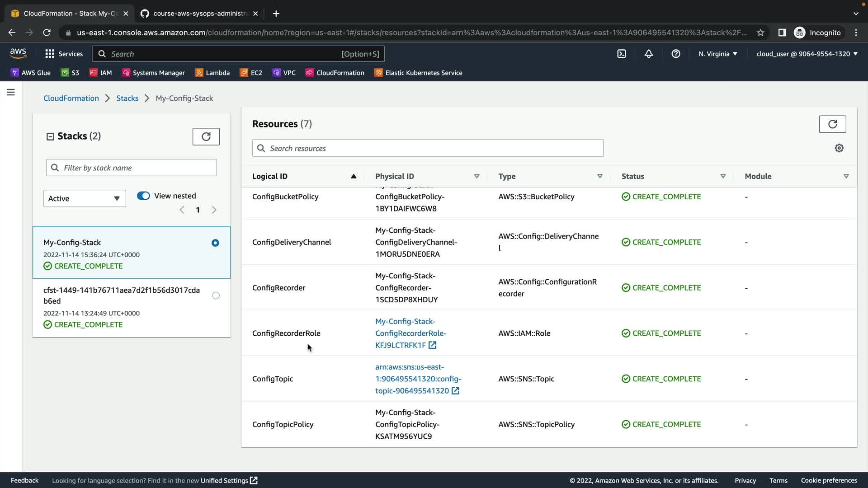
Task: Click the Search resources field
Action: click(x=427, y=148)
